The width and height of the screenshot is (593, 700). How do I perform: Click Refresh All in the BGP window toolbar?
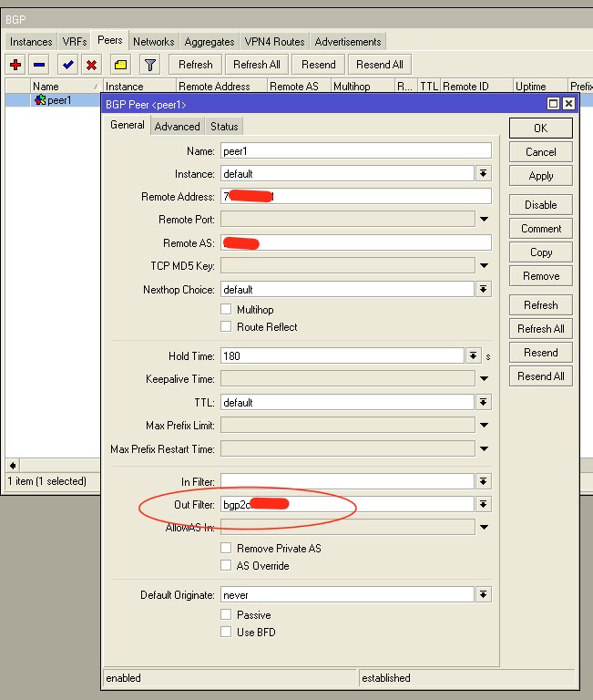(257, 65)
